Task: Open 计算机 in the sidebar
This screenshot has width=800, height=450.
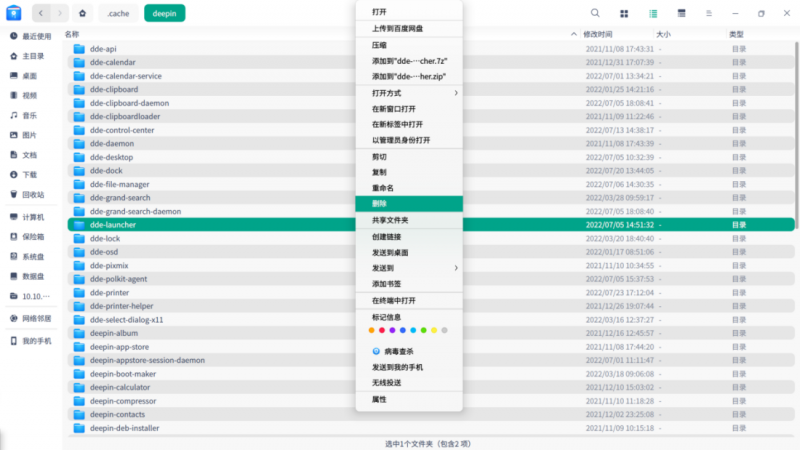Action: (31, 217)
